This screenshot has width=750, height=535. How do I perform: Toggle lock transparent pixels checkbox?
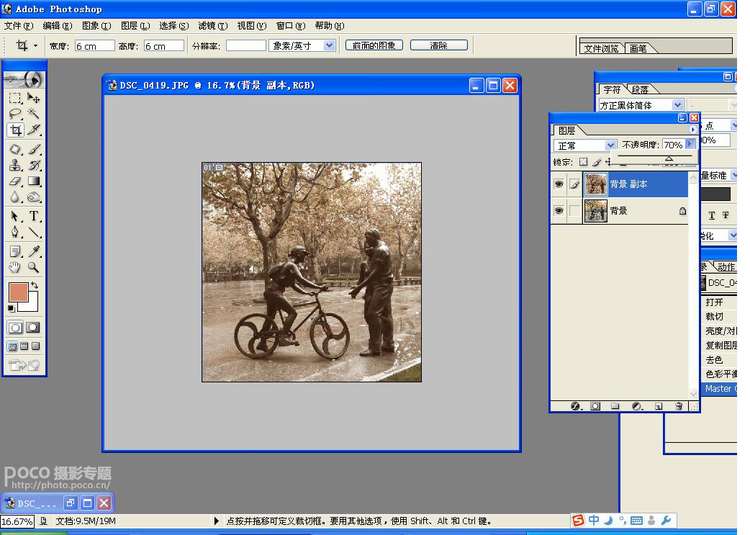pos(583,162)
